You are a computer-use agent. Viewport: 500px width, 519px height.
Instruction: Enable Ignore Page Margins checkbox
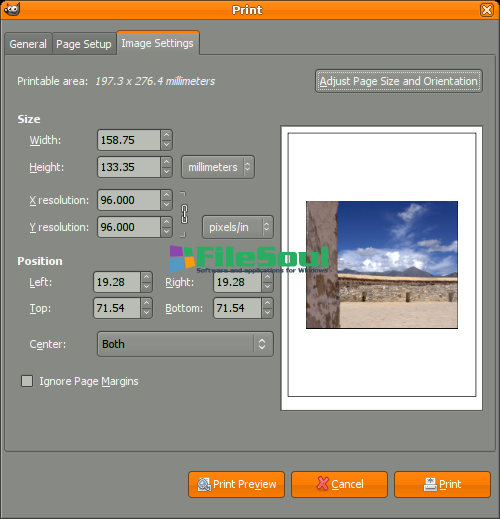point(27,381)
